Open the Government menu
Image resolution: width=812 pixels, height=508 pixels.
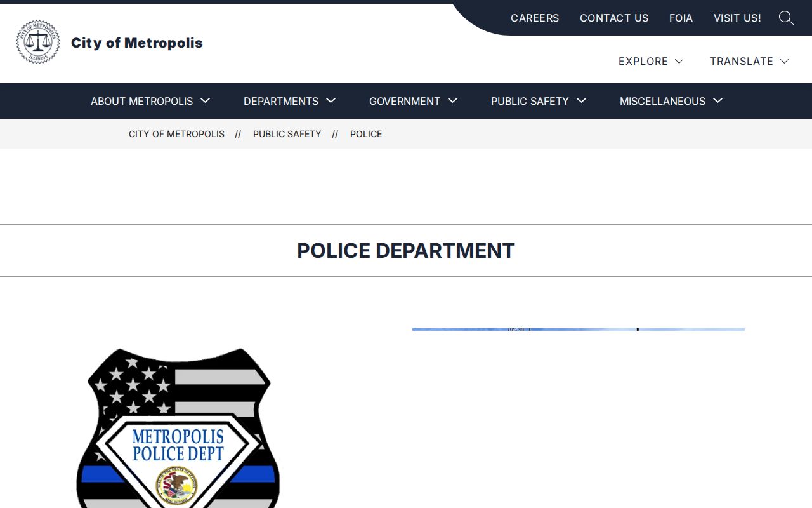[405, 101]
